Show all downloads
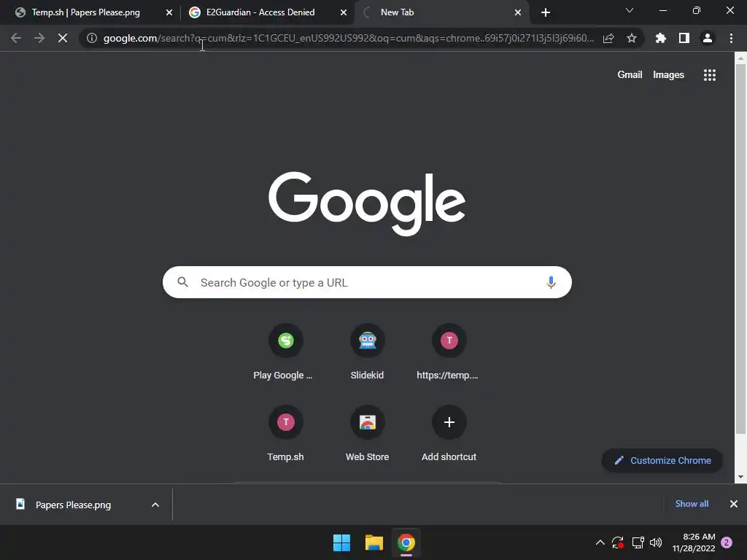The image size is (747, 560). tap(692, 504)
